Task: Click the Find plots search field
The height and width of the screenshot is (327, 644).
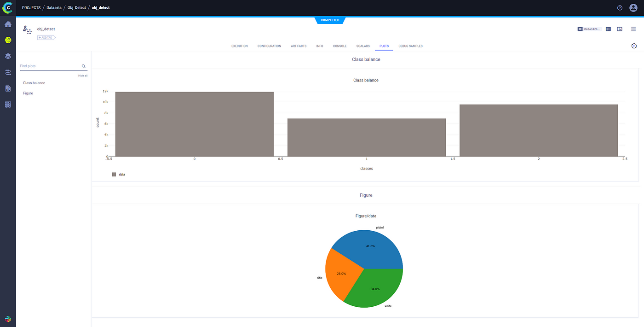Action: point(50,66)
